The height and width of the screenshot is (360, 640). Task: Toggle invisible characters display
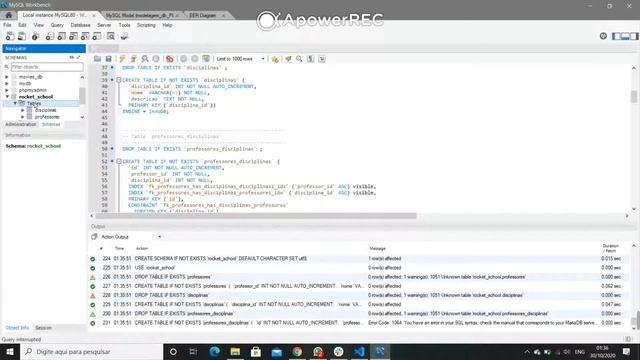tap(311, 59)
